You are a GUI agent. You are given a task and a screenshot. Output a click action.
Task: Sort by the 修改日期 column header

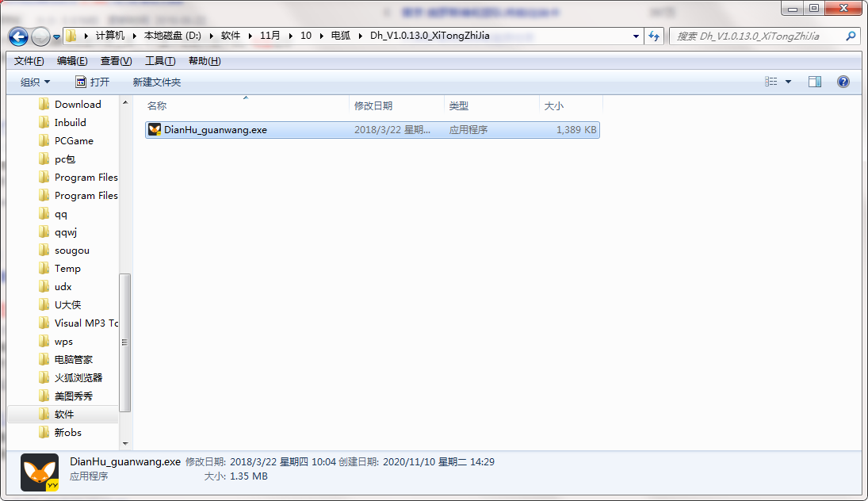click(373, 105)
